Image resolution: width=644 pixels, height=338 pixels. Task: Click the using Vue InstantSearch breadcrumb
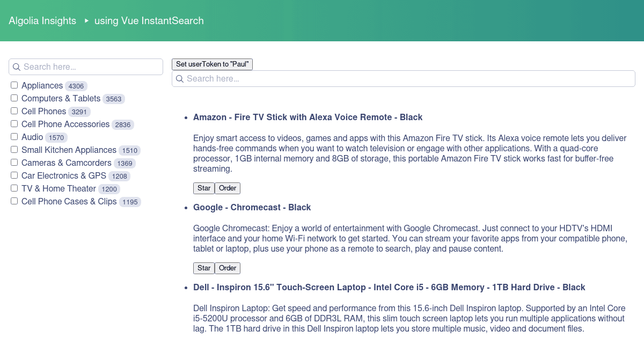149,21
